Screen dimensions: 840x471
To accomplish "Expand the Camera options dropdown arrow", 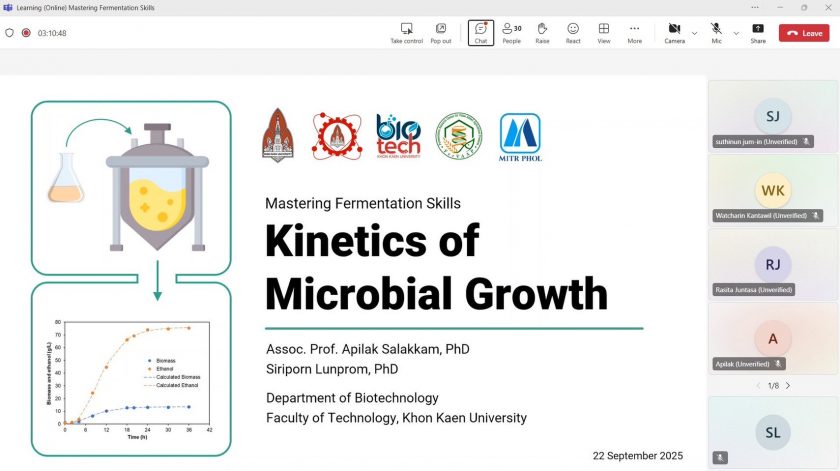I will (694, 33).
